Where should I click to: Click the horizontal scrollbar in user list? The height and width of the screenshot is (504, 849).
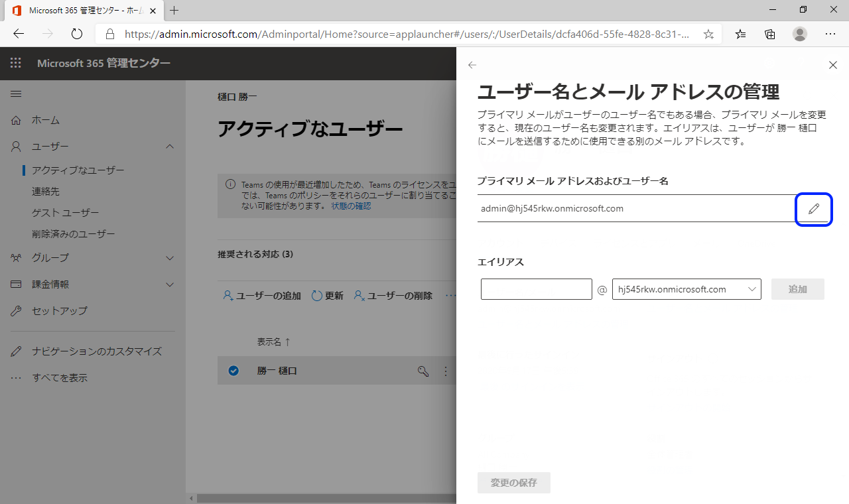[325, 498]
